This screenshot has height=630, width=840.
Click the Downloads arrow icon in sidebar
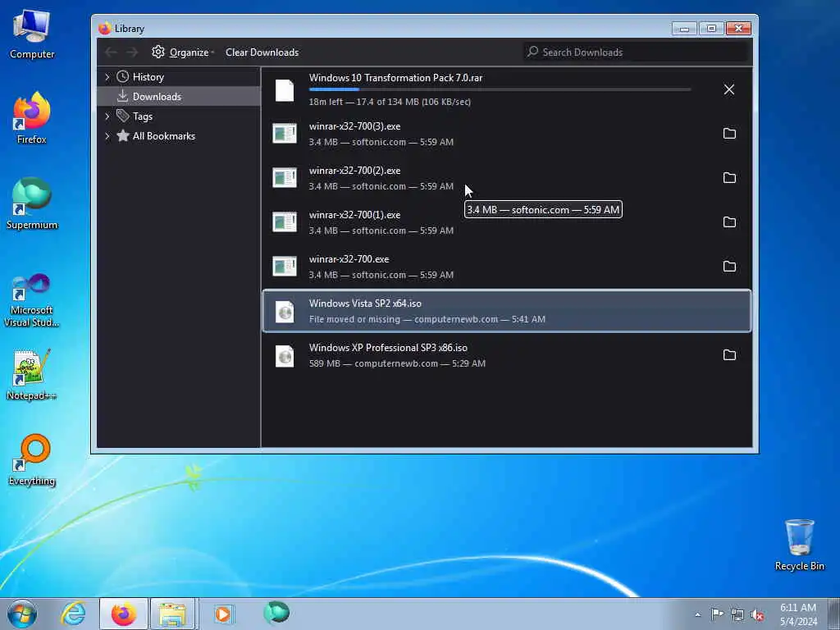point(123,96)
